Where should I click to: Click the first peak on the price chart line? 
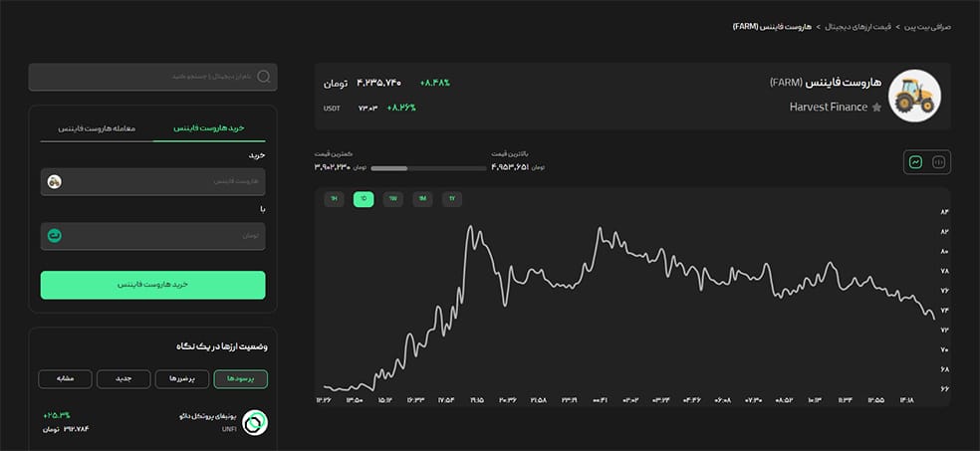pos(470,227)
